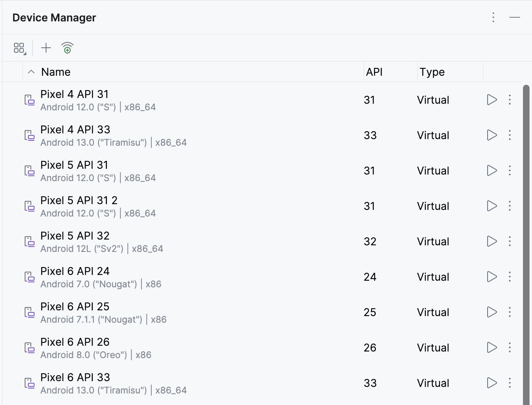532x405 pixels.
Task: Create a new virtual device with the plus icon
Action: [46, 48]
